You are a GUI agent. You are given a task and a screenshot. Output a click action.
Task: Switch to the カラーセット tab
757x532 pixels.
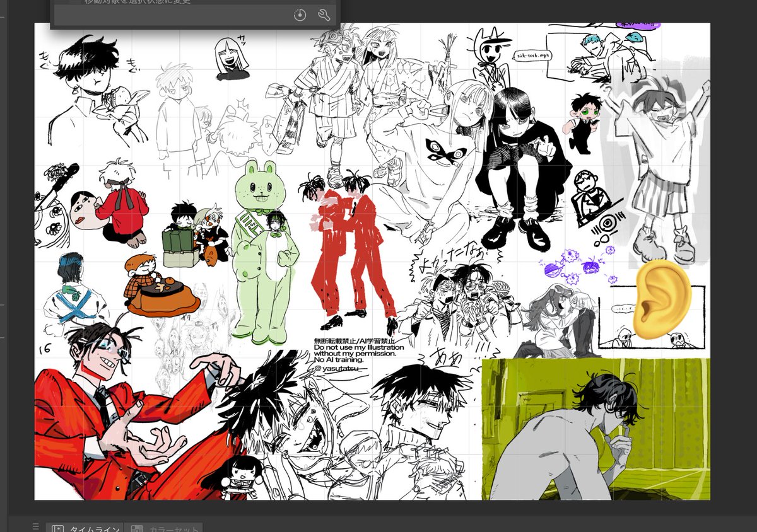[164, 528]
